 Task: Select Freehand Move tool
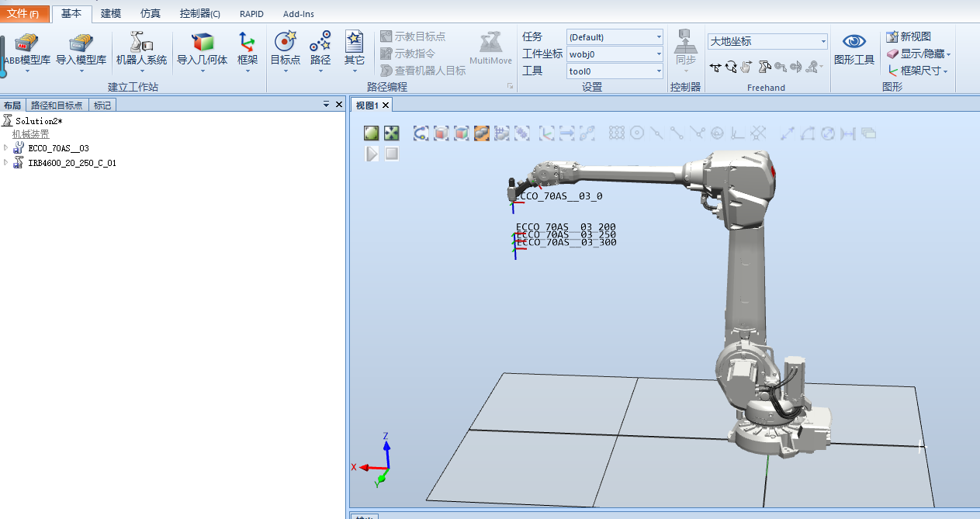click(x=715, y=67)
